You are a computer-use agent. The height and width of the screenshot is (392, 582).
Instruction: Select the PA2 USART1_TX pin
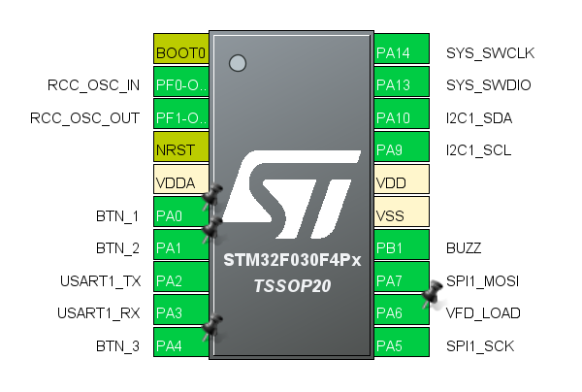[180, 279]
